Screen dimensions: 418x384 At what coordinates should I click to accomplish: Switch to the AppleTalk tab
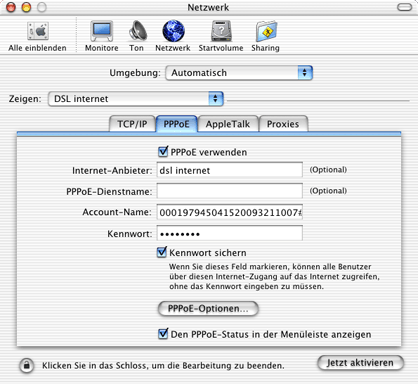point(228,124)
